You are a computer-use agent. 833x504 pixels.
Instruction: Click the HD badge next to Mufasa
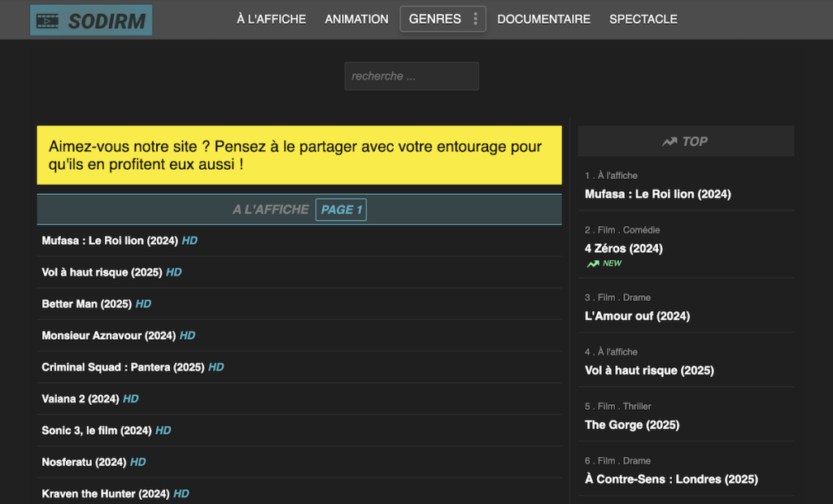pyautogui.click(x=189, y=240)
